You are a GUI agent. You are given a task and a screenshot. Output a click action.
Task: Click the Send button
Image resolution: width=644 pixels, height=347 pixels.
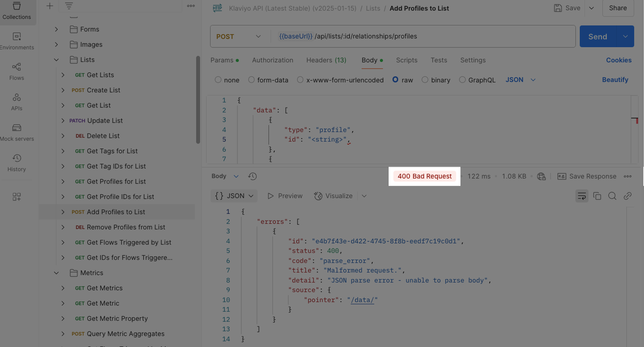[598, 37]
